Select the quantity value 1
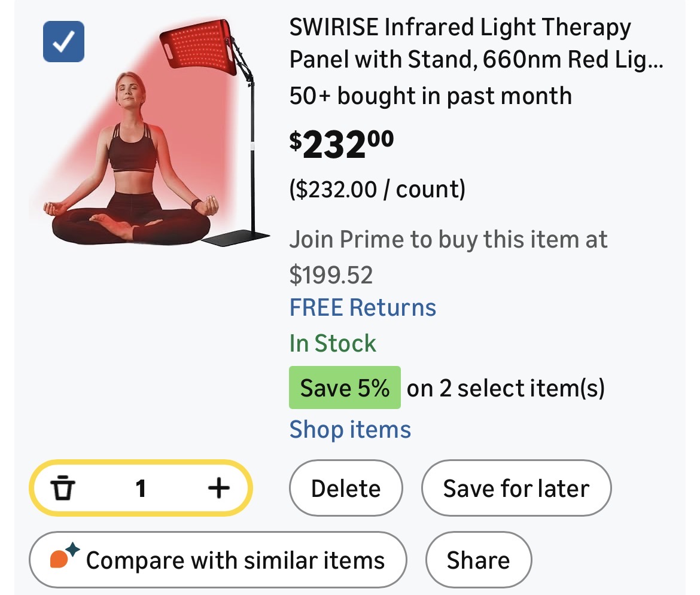The height and width of the screenshot is (595, 700). (x=141, y=489)
